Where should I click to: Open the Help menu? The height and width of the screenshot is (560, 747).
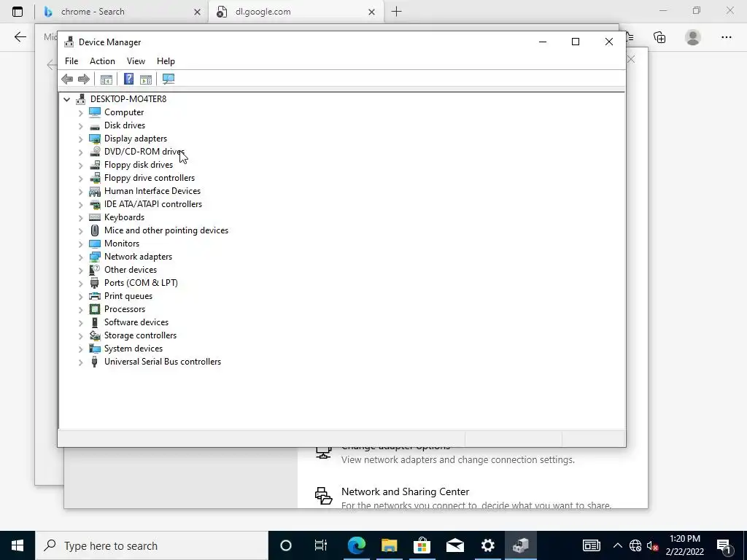(166, 61)
